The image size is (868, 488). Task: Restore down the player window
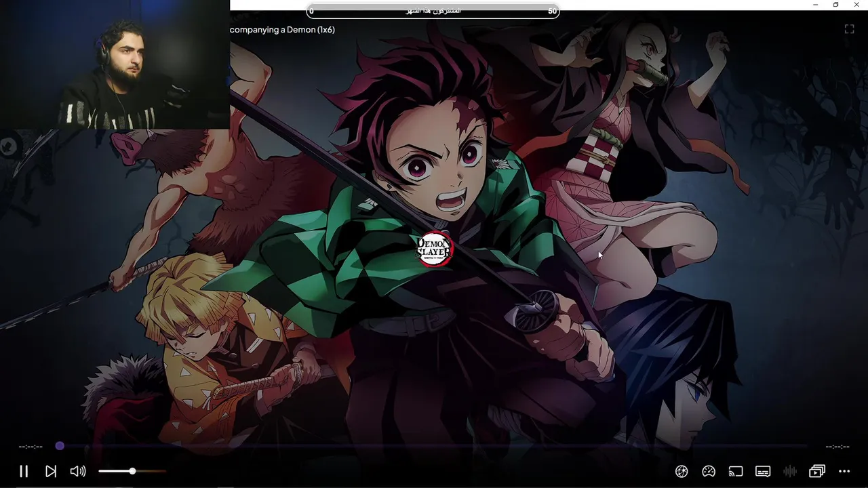(835, 5)
